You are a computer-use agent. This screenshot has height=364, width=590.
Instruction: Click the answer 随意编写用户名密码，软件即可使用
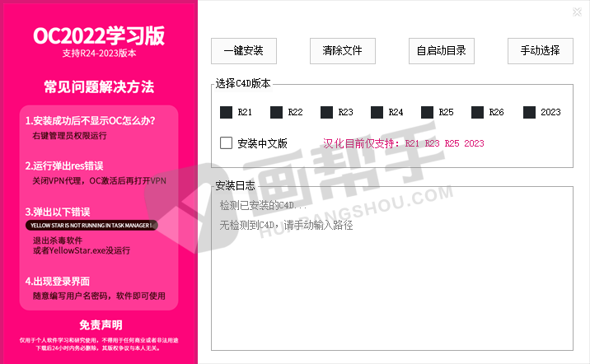pos(99,296)
